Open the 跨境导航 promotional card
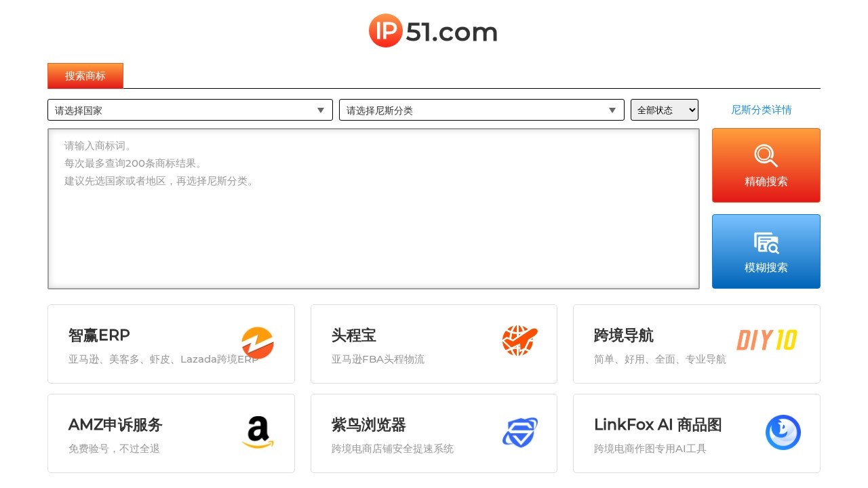 [696, 343]
